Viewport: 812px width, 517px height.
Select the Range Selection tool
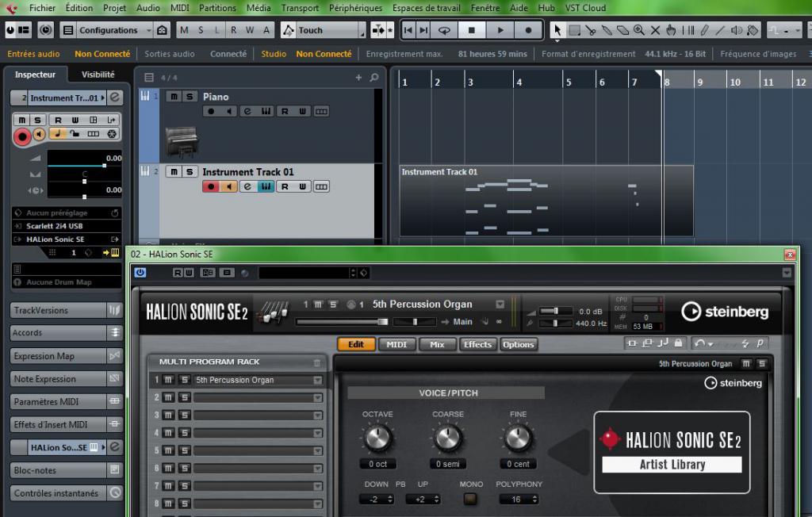pyautogui.click(x=574, y=30)
